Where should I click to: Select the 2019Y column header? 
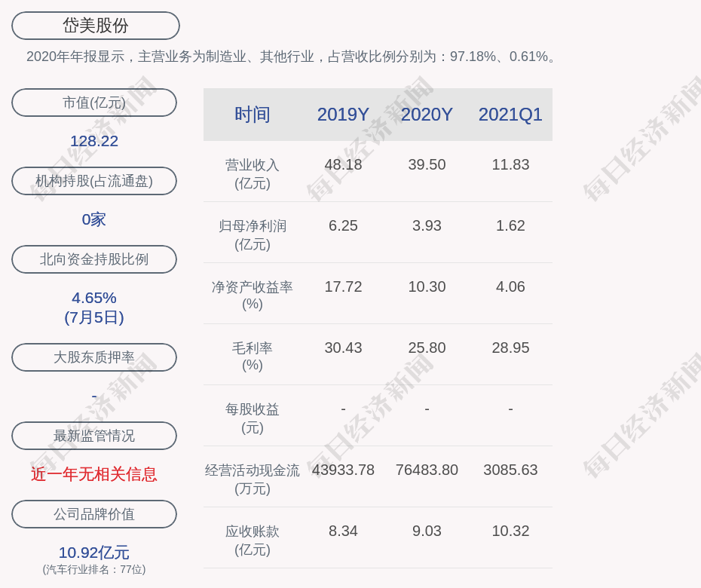click(x=343, y=115)
